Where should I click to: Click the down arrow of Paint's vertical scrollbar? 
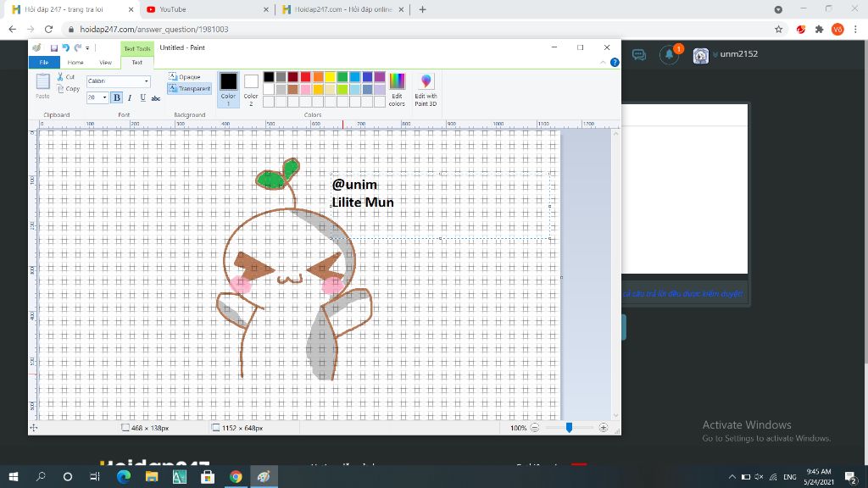coord(615,415)
